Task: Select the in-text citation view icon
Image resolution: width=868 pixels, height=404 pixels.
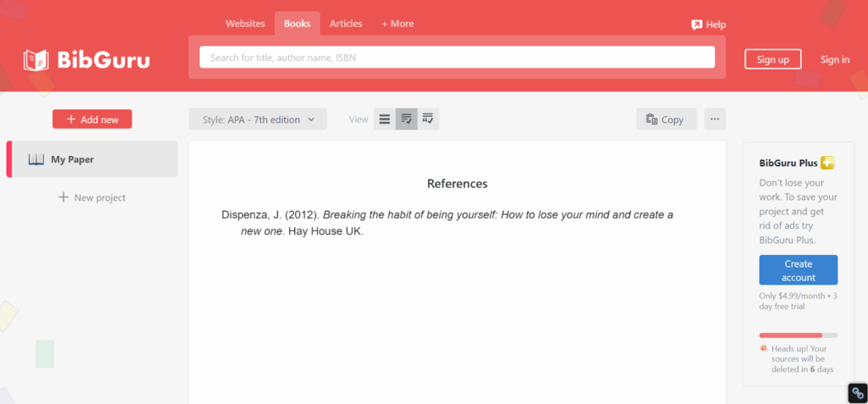Action: (x=428, y=119)
